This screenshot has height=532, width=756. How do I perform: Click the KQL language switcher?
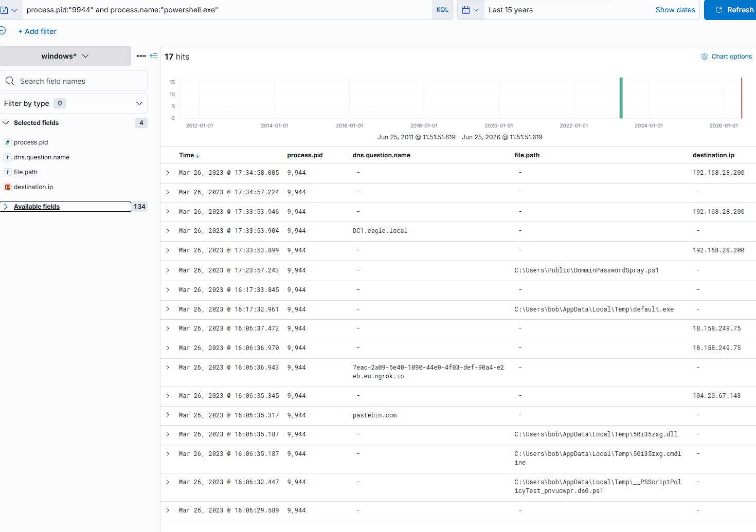point(442,10)
